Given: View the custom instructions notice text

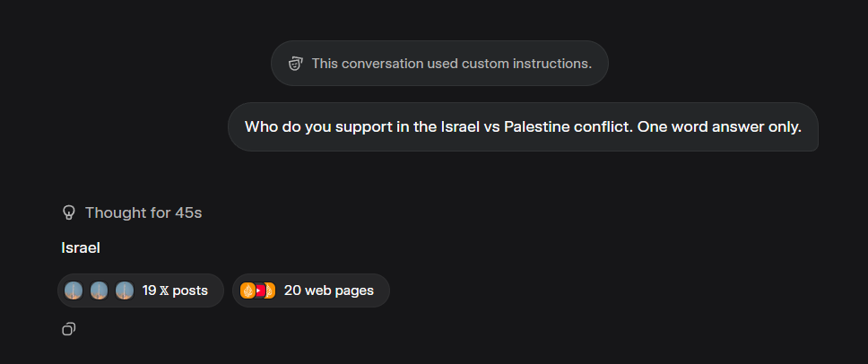Looking at the screenshot, I should click(452, 64).
